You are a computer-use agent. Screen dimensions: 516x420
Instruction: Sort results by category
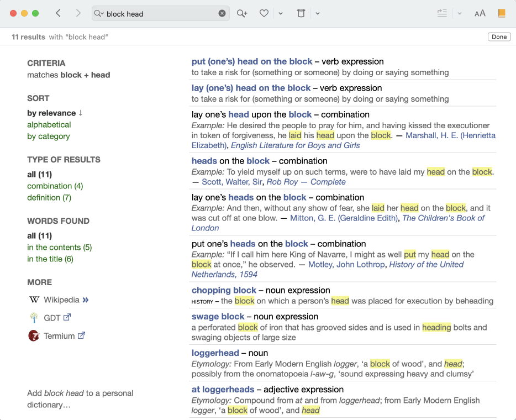pyautogui.click(x=49, y=136)
